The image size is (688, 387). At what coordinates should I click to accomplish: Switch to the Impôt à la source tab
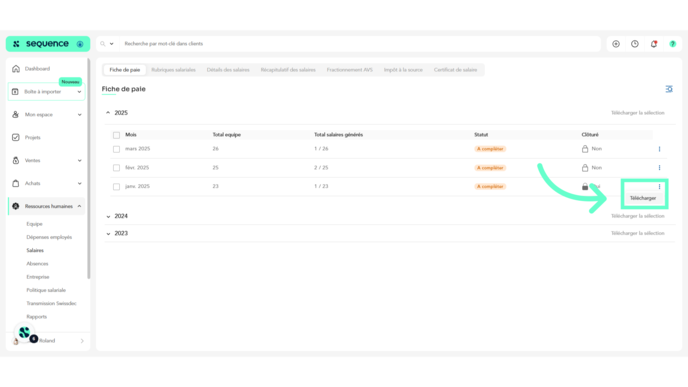[403, 70]
